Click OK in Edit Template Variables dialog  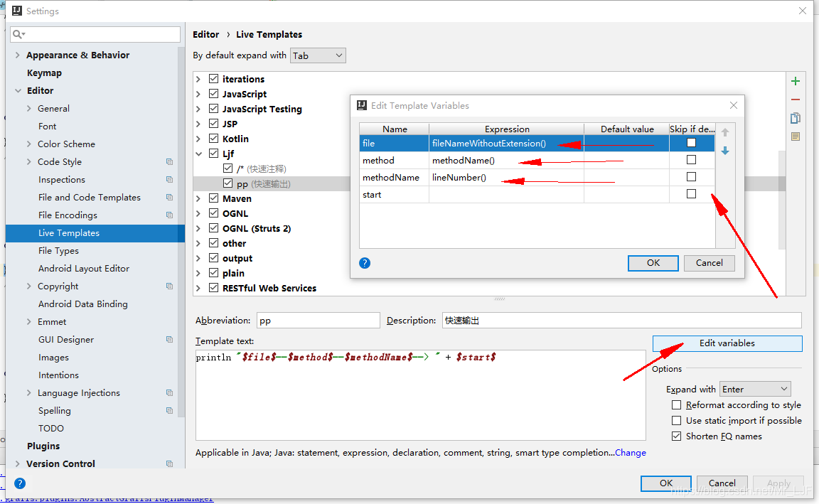click(653, 263)
